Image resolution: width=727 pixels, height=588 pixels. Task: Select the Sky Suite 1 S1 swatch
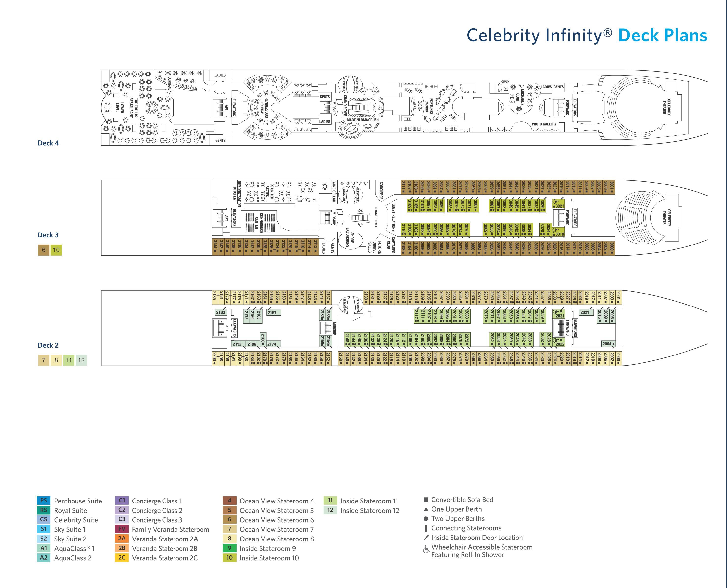tap(44, 529)
